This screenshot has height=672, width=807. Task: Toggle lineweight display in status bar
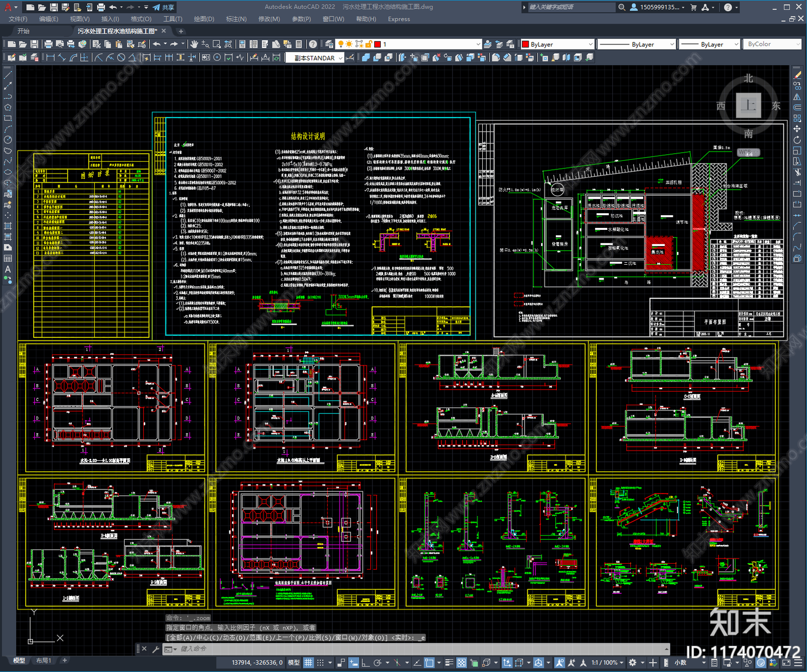coord(449,662)
